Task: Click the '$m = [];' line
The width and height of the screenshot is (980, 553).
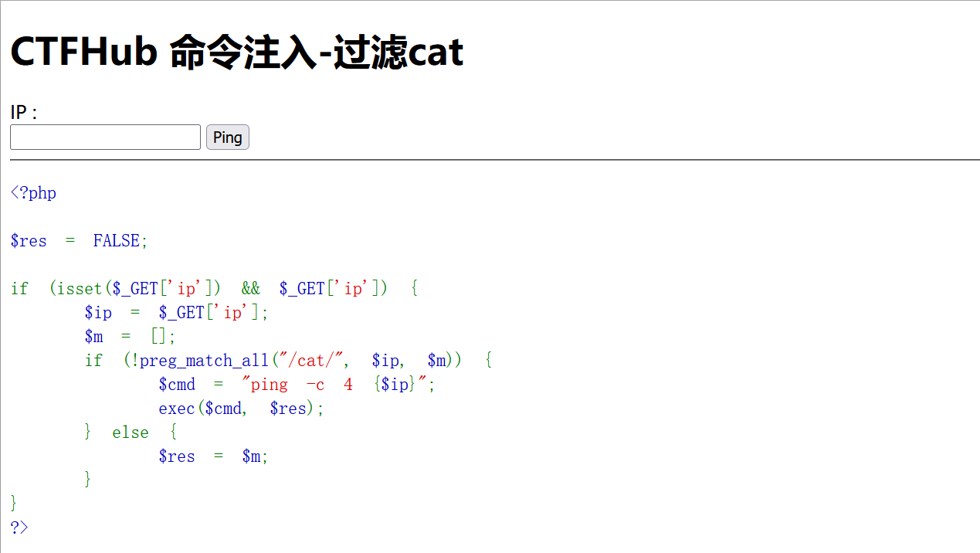Action: tap(131, 337)
